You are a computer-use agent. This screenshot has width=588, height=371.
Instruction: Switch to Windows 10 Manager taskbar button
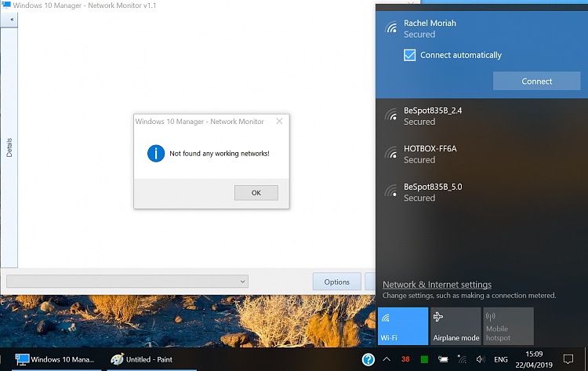(56, 359)
